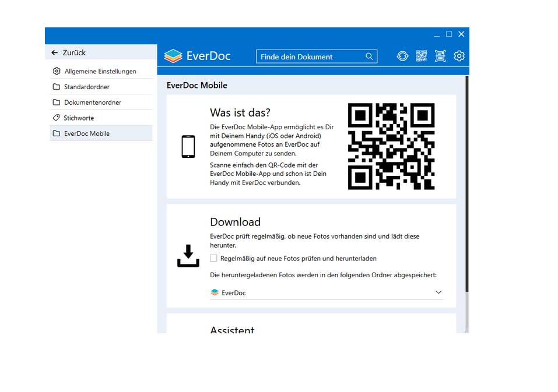Viewport: 558px width, 392px height.
Task: Click the folder icon beside Dokumentenordner
Action: [x=56, y=103]
